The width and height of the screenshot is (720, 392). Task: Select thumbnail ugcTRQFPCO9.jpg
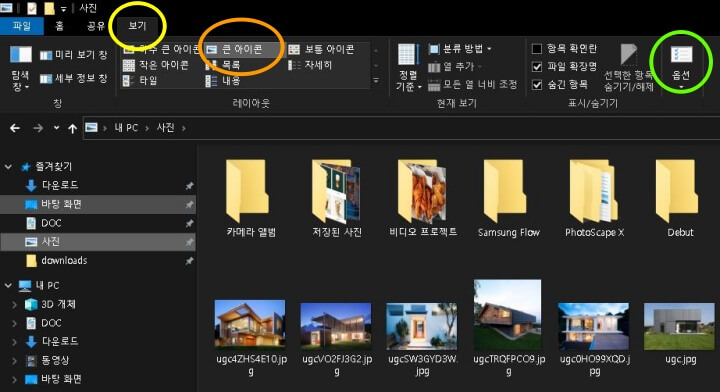[507, 315]
